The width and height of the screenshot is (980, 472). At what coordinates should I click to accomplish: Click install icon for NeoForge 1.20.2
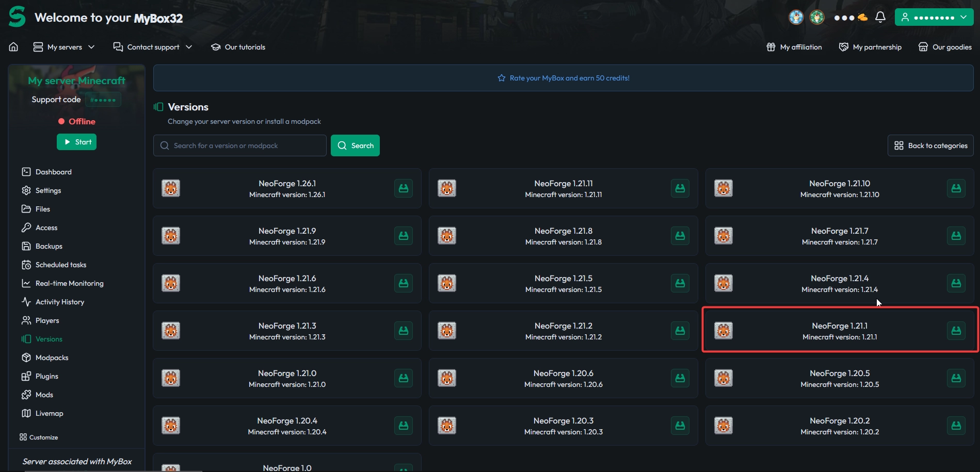click(956, 426)
